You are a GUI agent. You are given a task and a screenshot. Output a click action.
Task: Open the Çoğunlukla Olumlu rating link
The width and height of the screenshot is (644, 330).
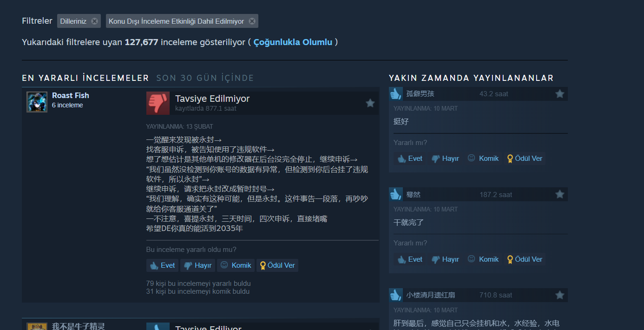click(x=293, y=42)
